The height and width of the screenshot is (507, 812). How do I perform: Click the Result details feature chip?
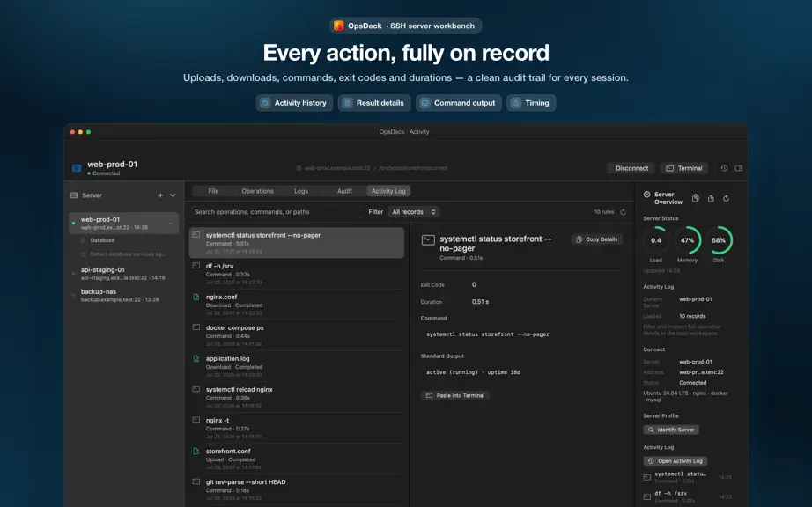click(374, 103)
